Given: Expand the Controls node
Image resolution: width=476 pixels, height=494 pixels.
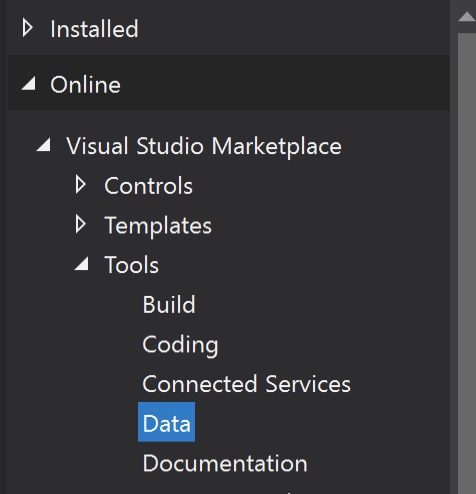Looking at the screenshot, I should point(81,185).
